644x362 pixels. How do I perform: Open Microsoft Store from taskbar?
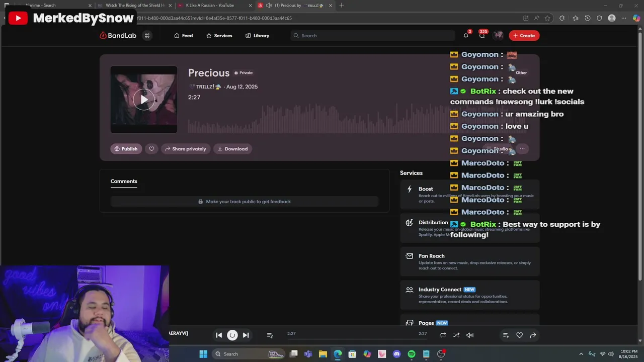pyautogui.click(x=352, y=354)
